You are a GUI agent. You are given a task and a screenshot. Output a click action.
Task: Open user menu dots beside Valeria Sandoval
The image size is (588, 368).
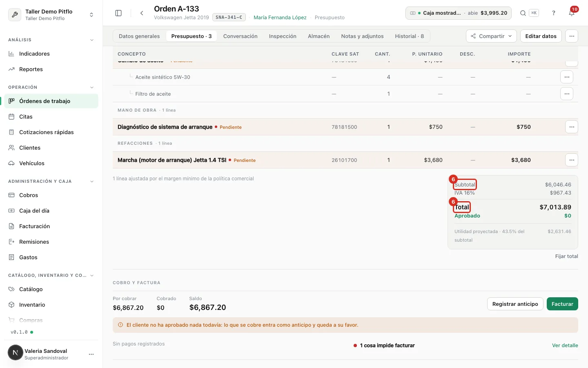[91, 354]
